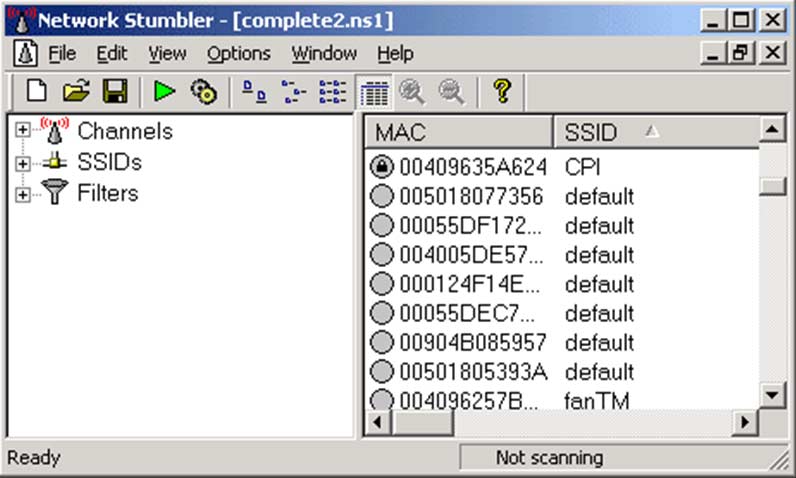The image size is (796, 478).
Task: Sort by the MAC column header
Action: 459,132
